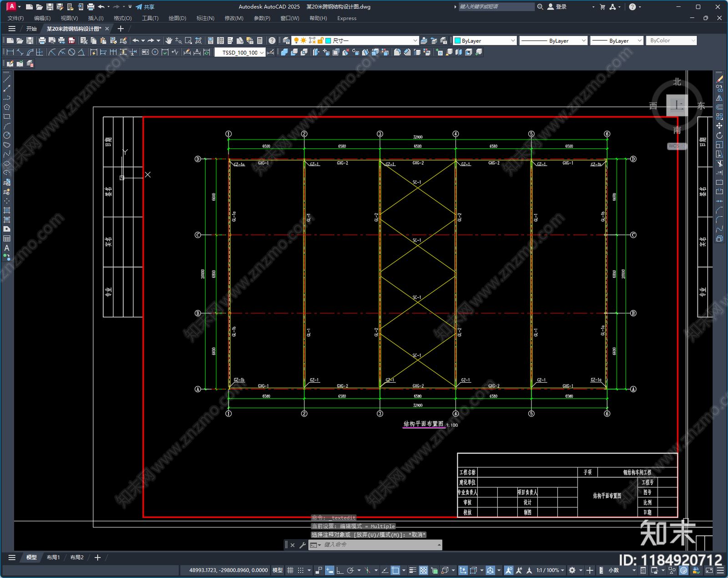Select the Diameter dimension tool

(71, 52)
